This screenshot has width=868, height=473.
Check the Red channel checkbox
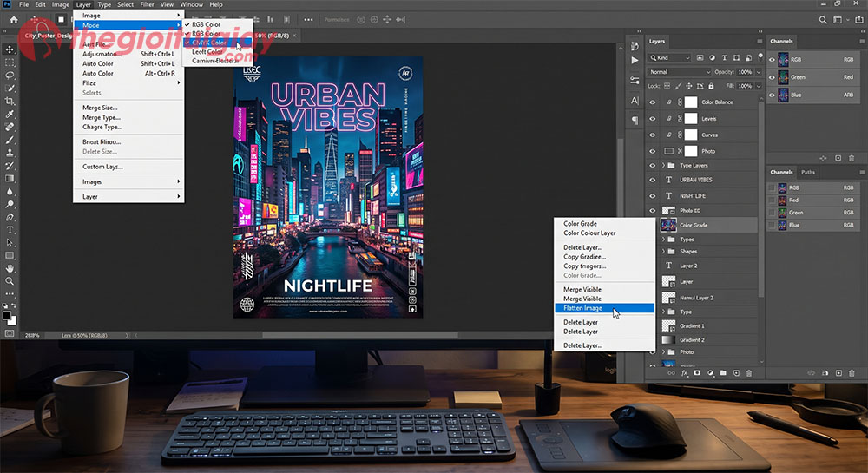coord(771,200)
